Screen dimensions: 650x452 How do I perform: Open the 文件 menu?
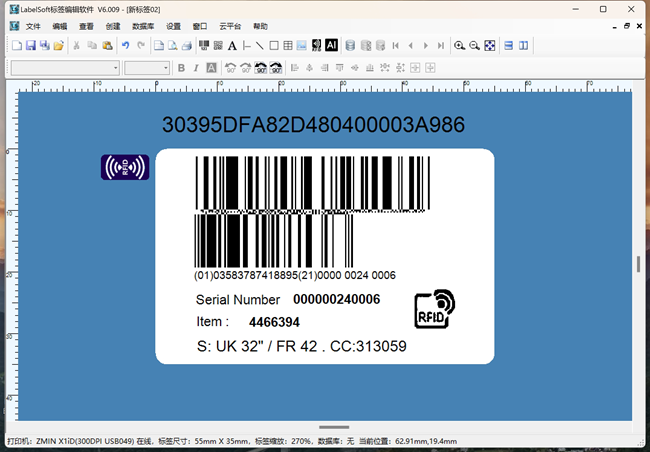coord(33,27)
